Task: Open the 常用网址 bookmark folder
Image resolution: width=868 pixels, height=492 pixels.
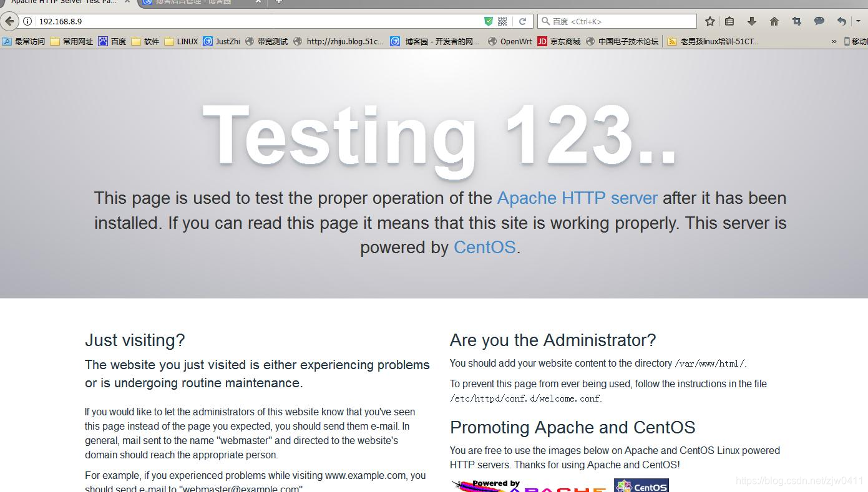Action: coord(72,42)
